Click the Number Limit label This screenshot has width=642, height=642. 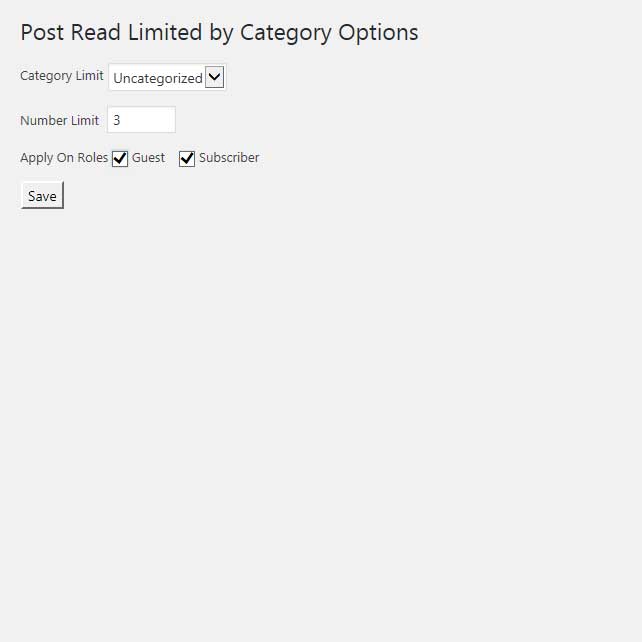pyautogui.click(x=59, y=121)
